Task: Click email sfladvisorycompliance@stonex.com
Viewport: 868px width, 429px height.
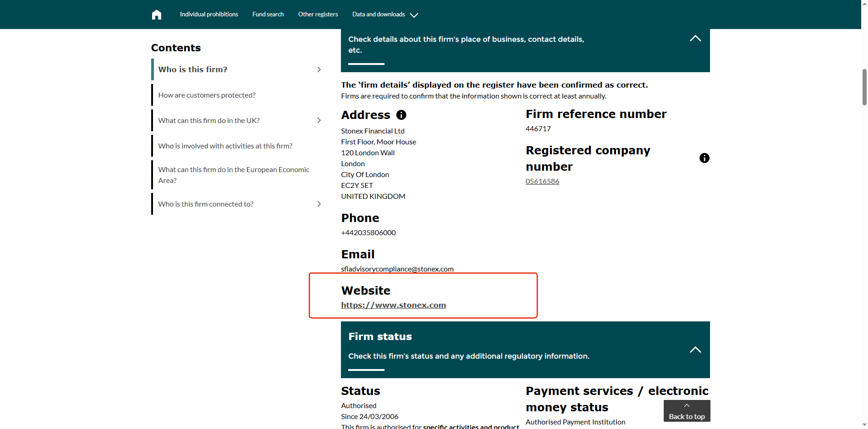Action: (x=397, y=269)
